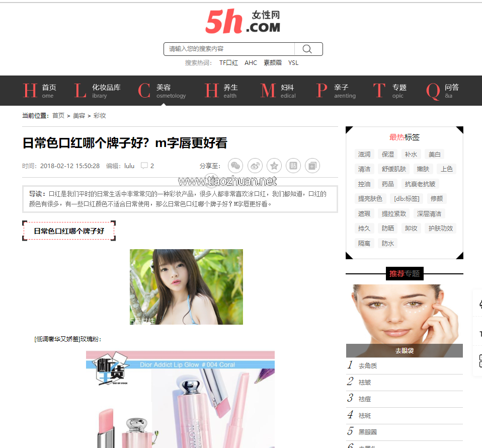Open the comment bubble icon

144,166
